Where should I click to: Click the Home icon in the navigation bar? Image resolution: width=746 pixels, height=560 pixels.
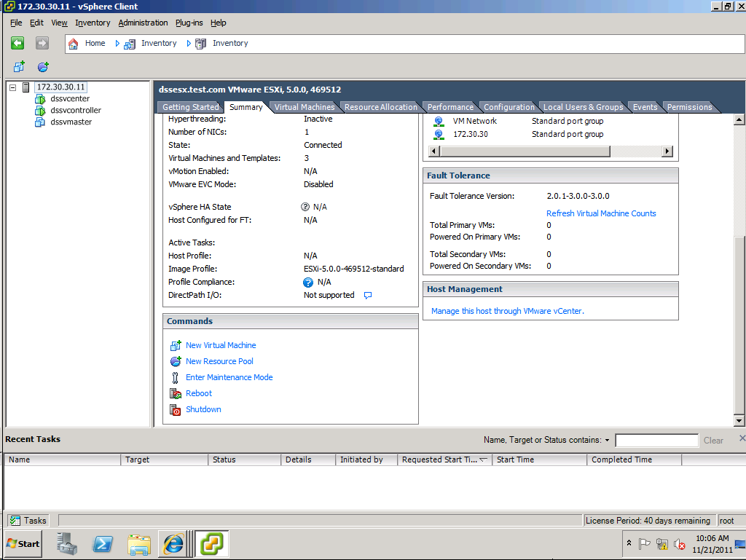(x=72, y=43)
